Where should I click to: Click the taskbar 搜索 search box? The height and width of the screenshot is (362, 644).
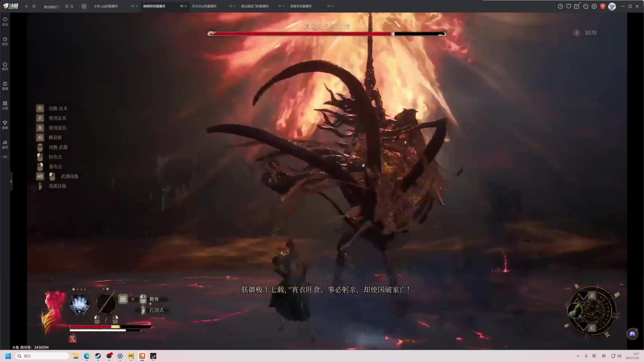[42, 356]
